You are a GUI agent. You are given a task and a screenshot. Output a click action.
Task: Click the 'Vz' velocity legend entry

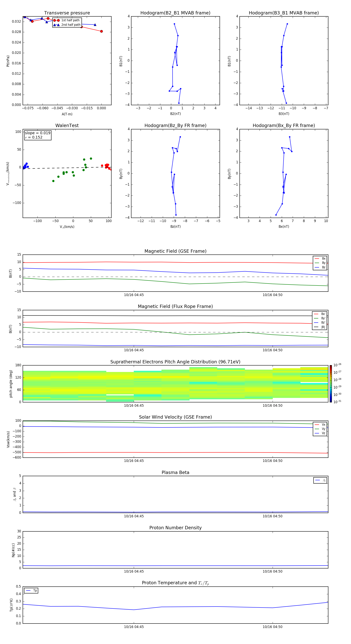pyautogui.click(x=320, y=433)
